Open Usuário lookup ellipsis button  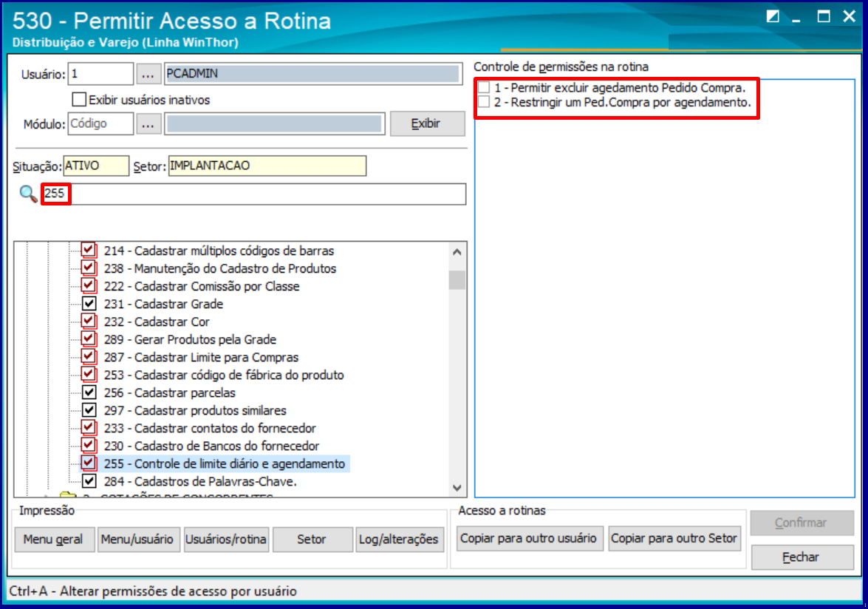coord(148,74)
